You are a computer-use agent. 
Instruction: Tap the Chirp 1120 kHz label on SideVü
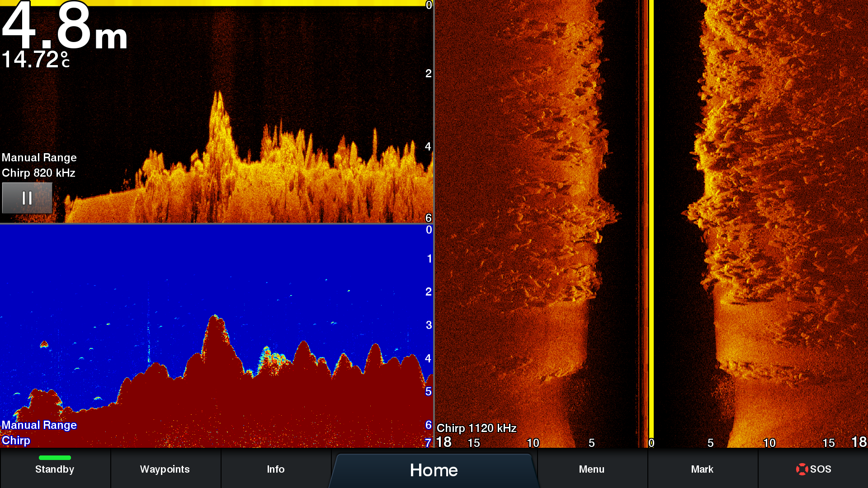click(476, 428)
